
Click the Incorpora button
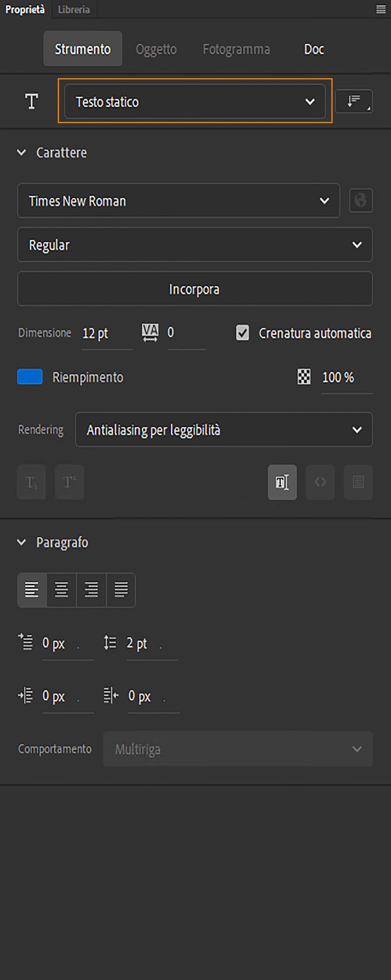coord(194,289)
